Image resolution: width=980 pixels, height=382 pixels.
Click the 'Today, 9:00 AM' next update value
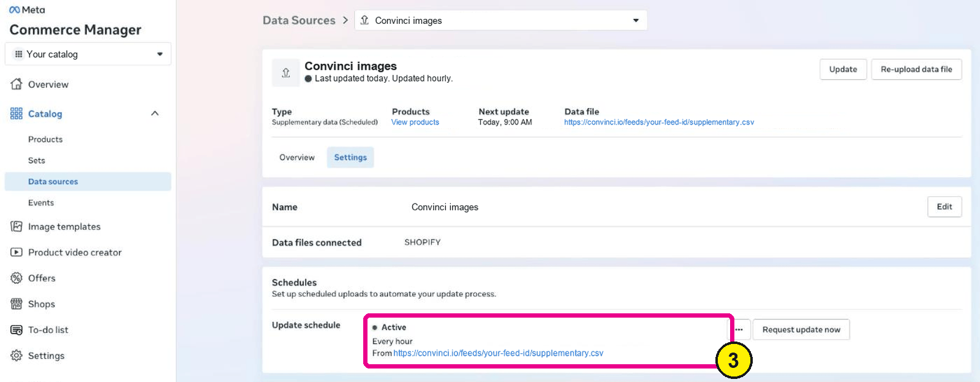(x=505, y=122)
